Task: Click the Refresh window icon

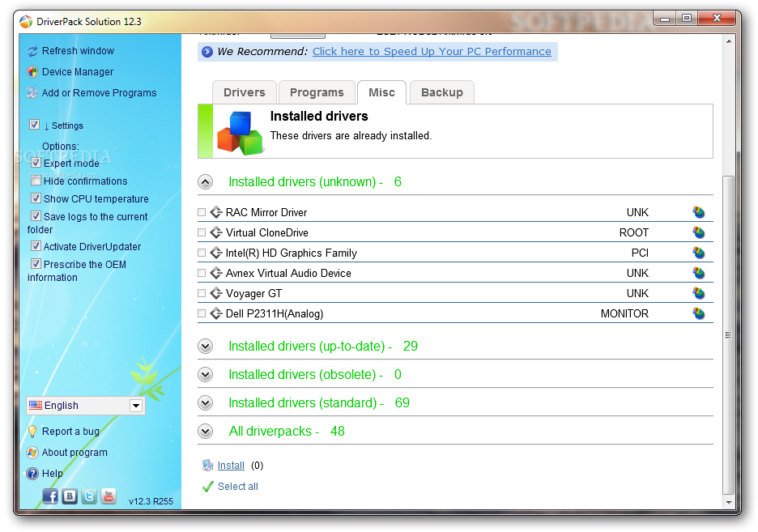Action: tap(31, 50)
